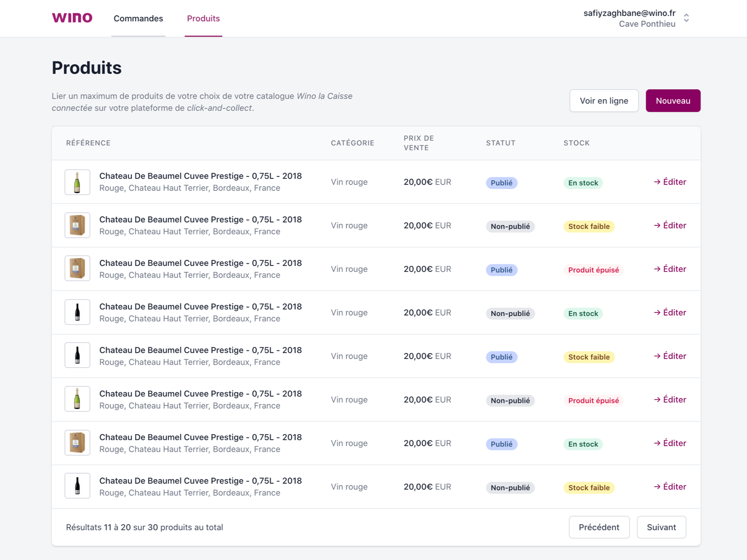Click the Publié badge beside Produit épuisé

tap(501, 270)
